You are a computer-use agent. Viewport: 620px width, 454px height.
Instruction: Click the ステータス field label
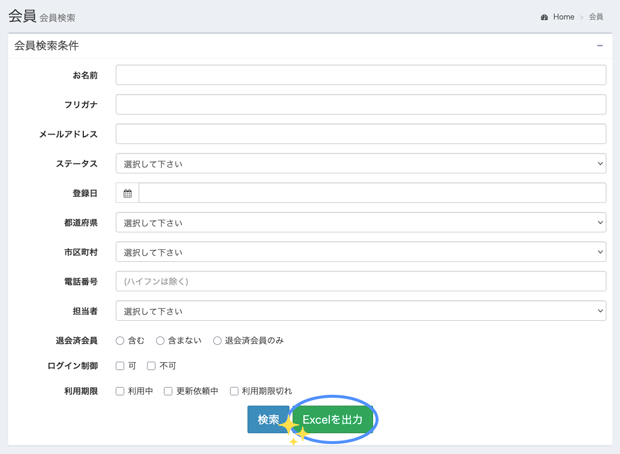(x=77, y=163)
